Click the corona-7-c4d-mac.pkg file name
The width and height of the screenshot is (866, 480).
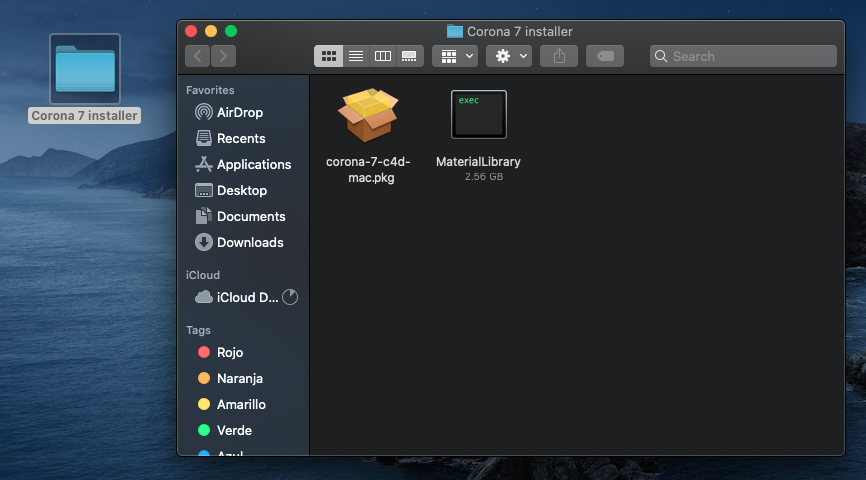click(x=368, y=170)
